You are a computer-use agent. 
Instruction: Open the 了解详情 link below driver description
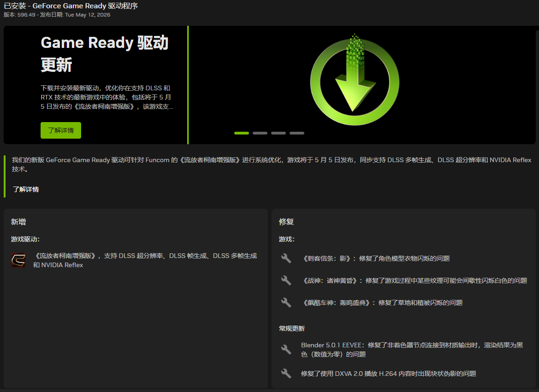(26, 189)
